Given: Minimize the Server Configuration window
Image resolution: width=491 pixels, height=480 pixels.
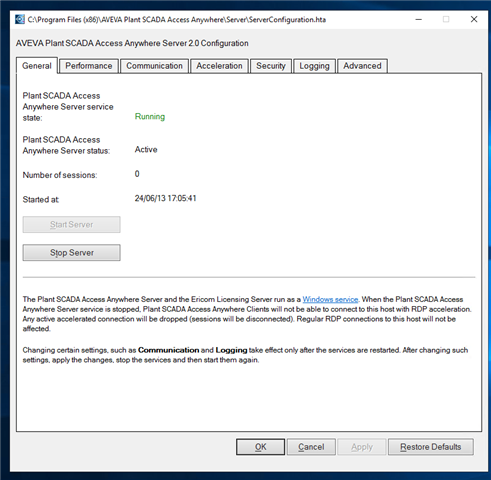Looking at the screenshot, I should [419, 19].
